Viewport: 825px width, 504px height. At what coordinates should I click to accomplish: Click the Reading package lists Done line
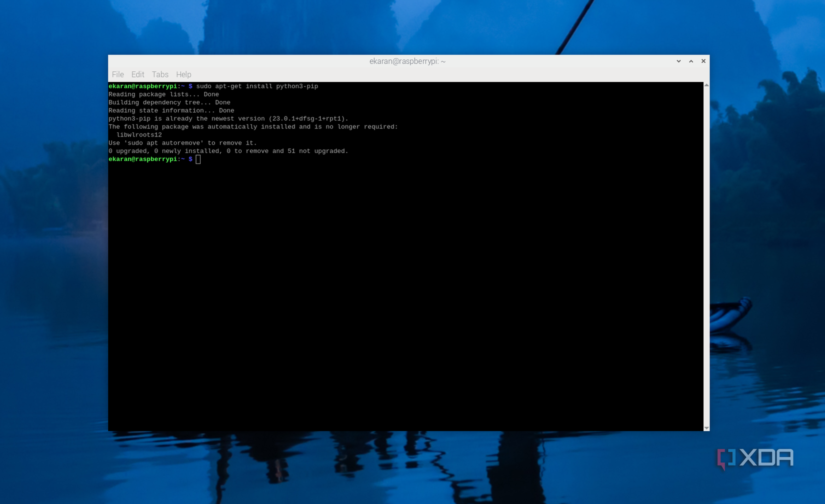163,94
